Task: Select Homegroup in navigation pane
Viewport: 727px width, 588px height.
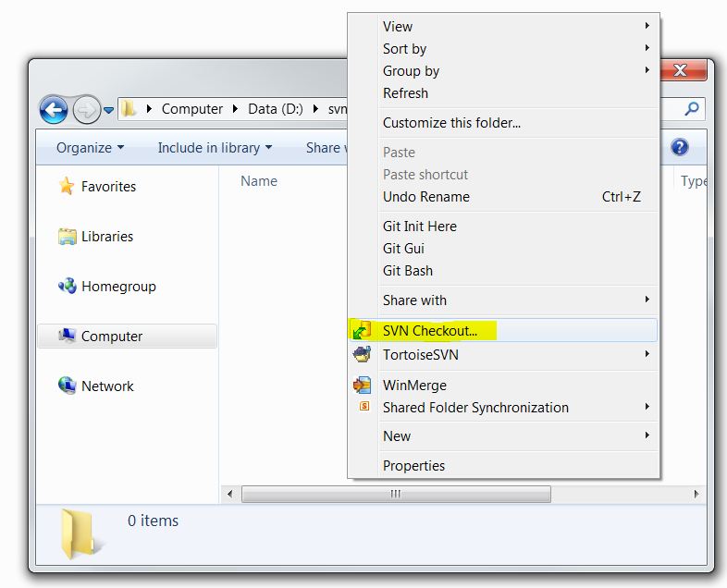Action: pyautogui.click(x=118, y=287)
